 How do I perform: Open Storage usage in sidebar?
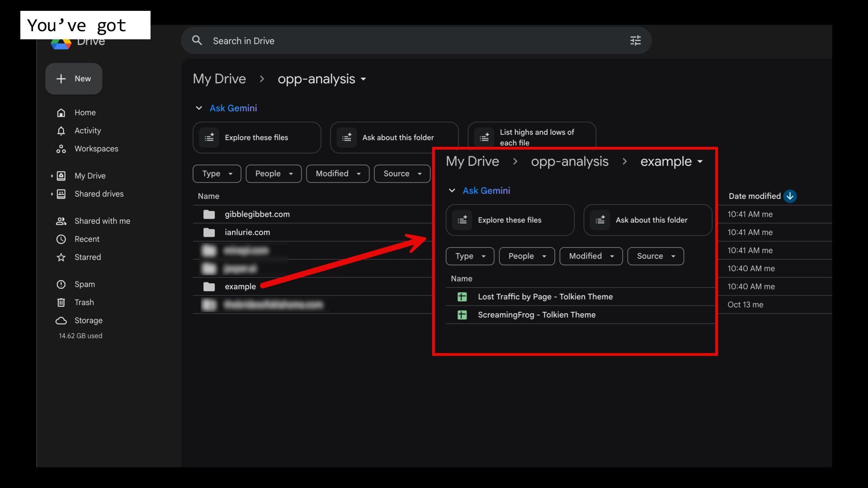click(88, 320)
